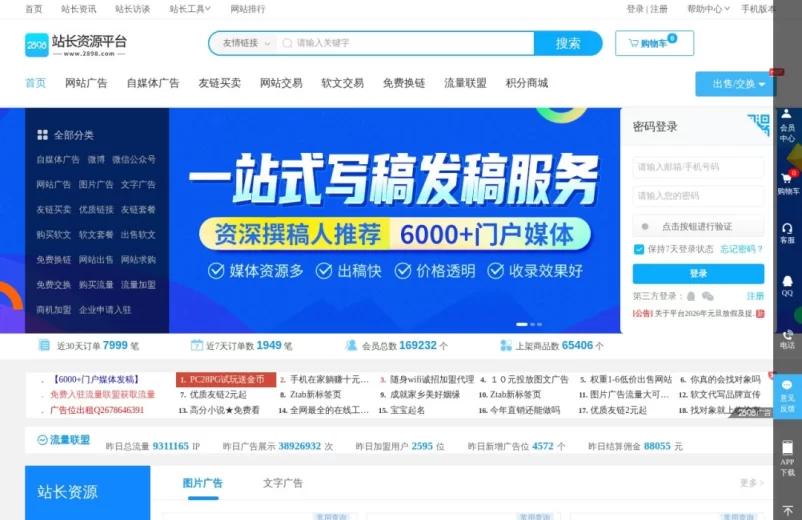Click the 忘记密码？ link
Viewport: 802px width, 520px height.
[x=742, y=249]
